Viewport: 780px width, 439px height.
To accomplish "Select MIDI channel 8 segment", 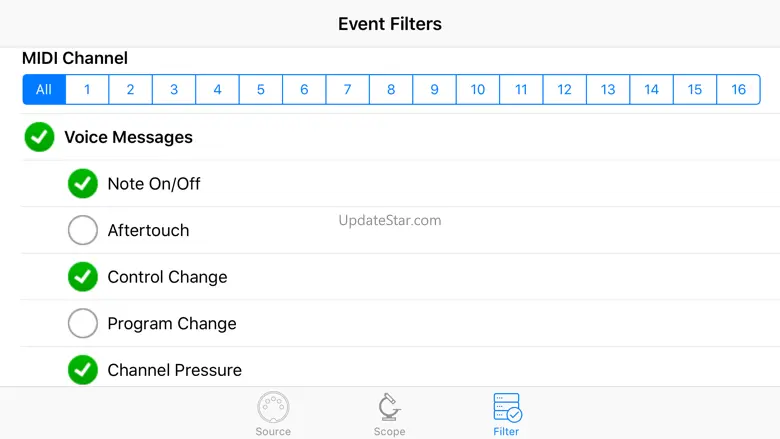I will pos(391,89).
